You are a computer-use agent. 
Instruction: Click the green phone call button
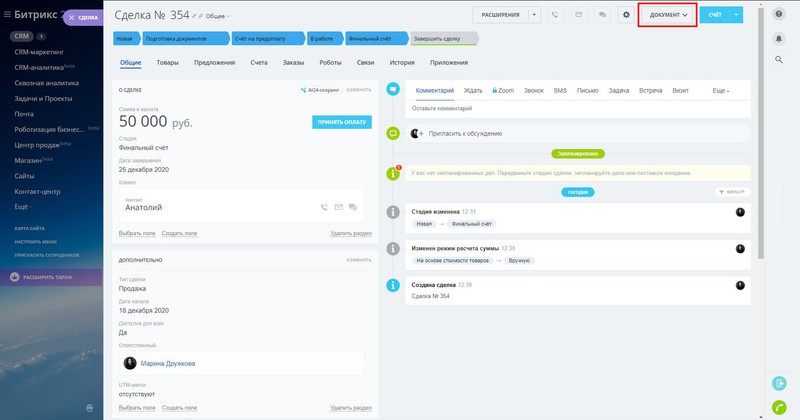[x=778, y=406]
